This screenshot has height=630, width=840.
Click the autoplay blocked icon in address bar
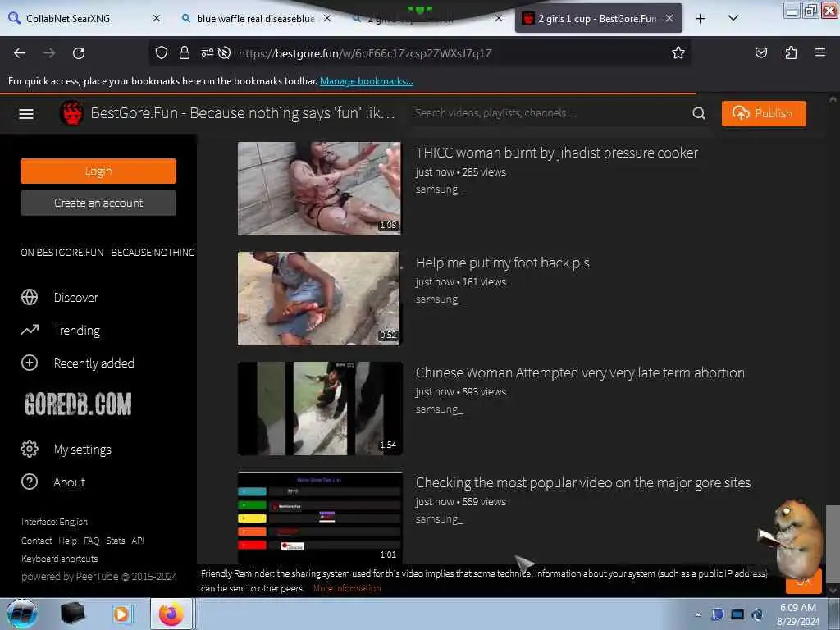tap(225, 52)
